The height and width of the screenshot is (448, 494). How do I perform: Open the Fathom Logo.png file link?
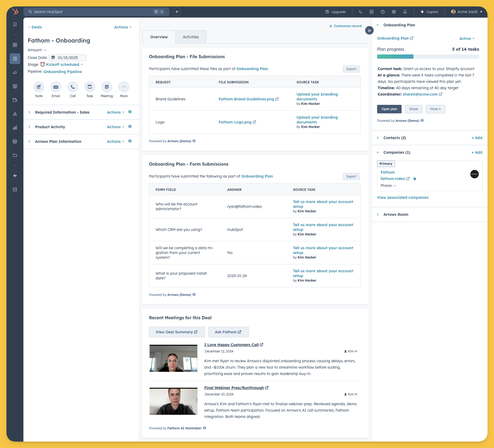point(237,122)
